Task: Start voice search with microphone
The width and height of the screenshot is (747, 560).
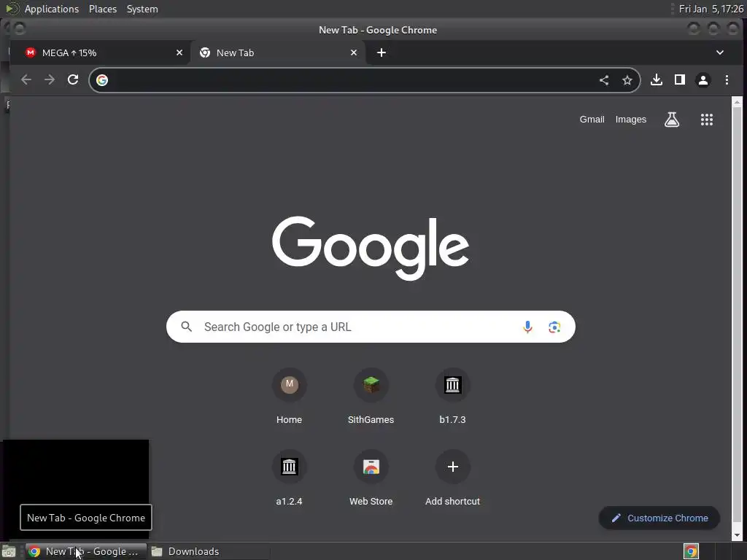Action: (527, 327)
